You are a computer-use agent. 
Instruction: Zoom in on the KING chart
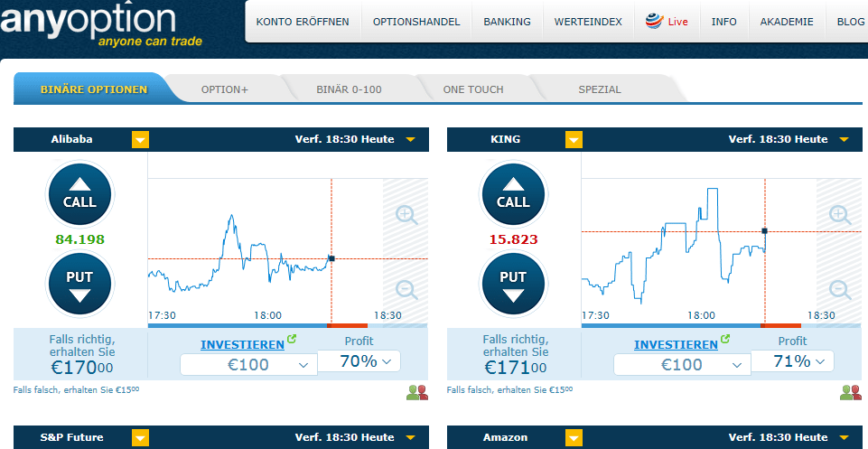coord(840,214)
